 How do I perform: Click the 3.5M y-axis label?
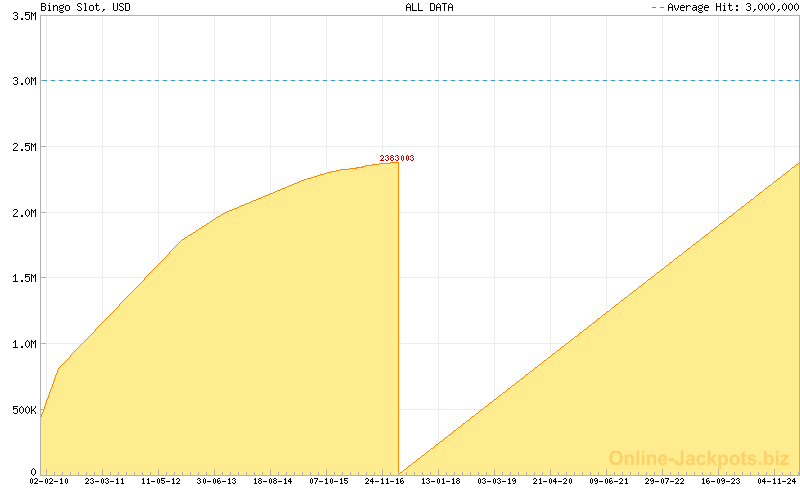coord(22,16)
